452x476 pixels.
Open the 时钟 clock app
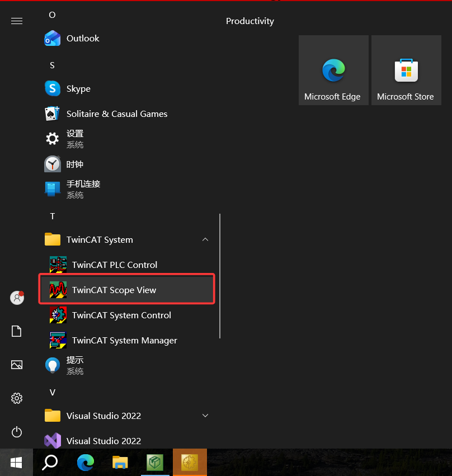point(74,164)
